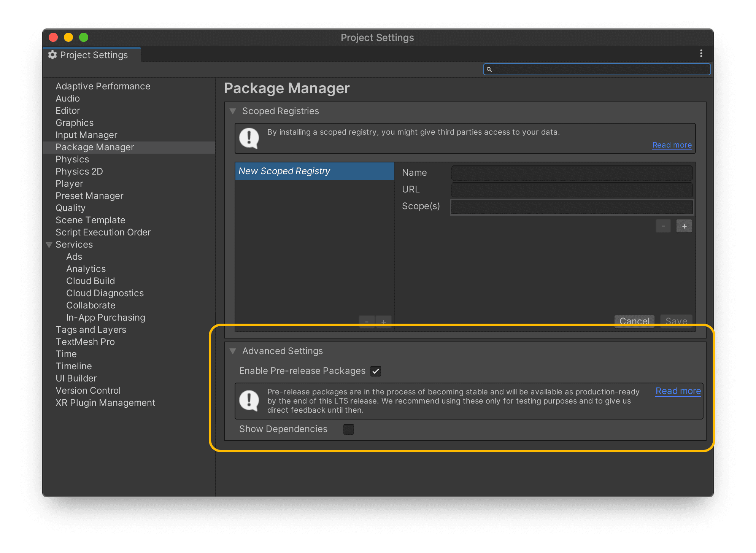Open the Read more link about scoped registries

672,145
